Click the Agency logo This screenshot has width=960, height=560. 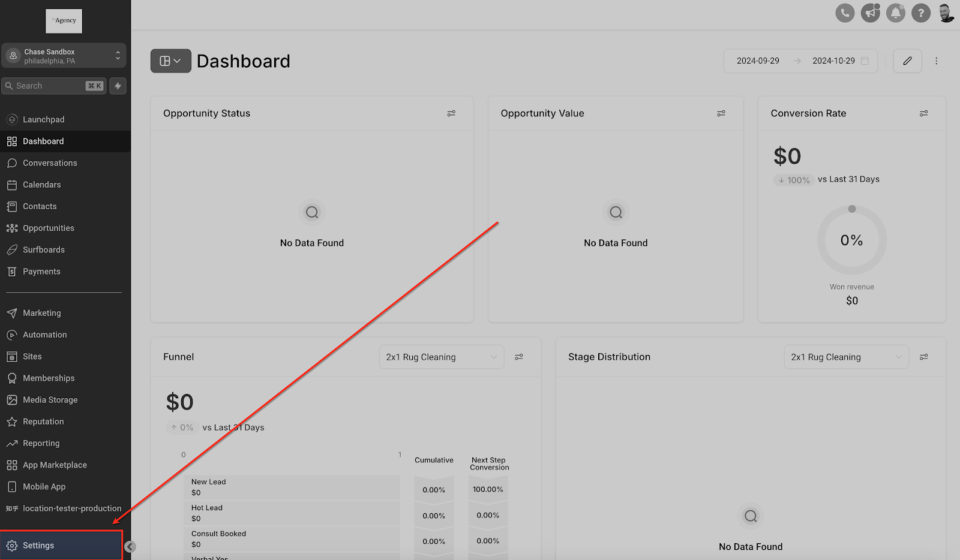point(64,21)
